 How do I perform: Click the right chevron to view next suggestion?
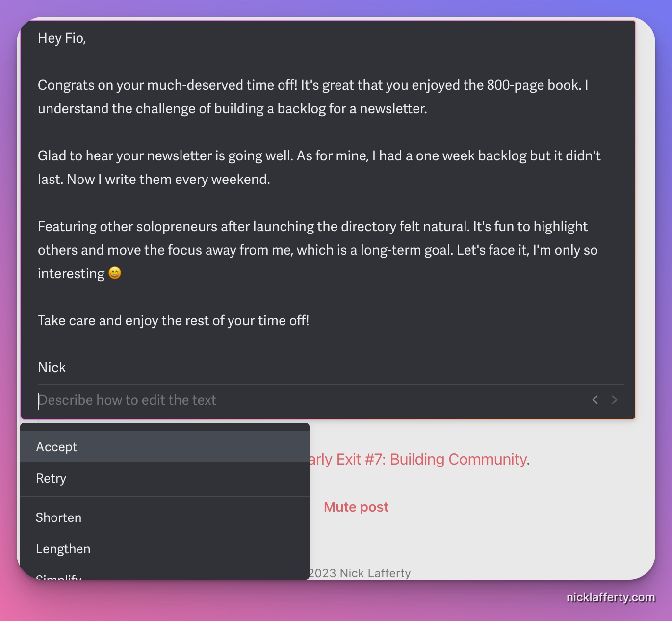pyautogui.click(x=615, y=400)
